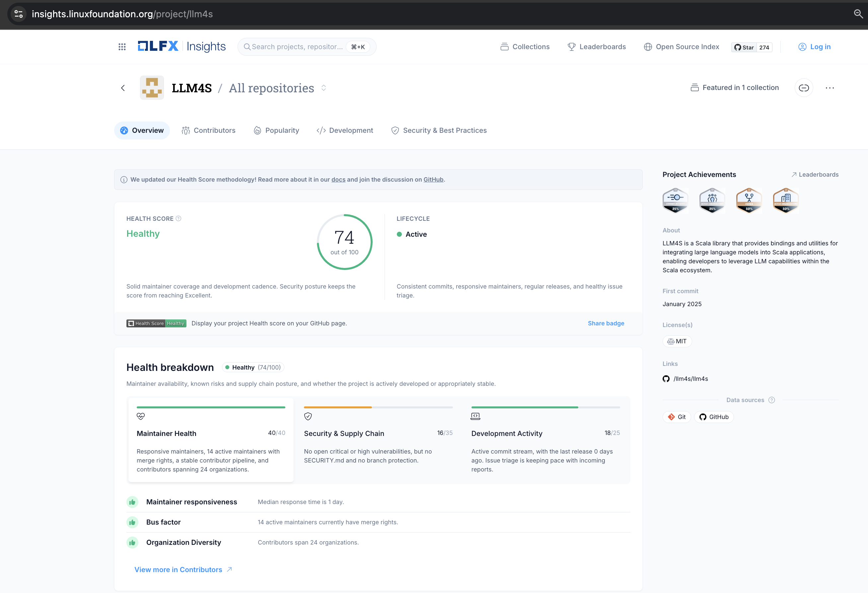Screen dimensions: 868x593
Task: Select the Security & Supply Chain card
Action: point(378,440)
